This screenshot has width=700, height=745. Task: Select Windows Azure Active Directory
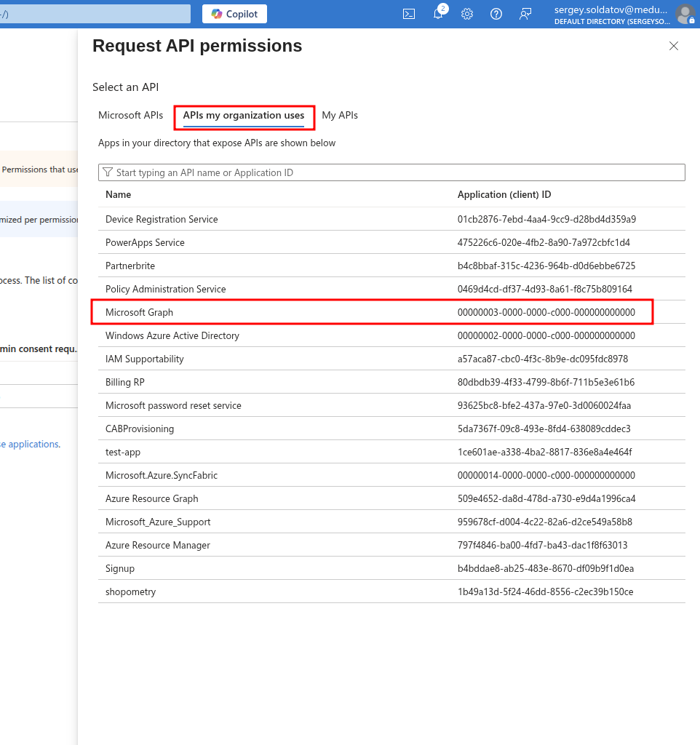391,335
